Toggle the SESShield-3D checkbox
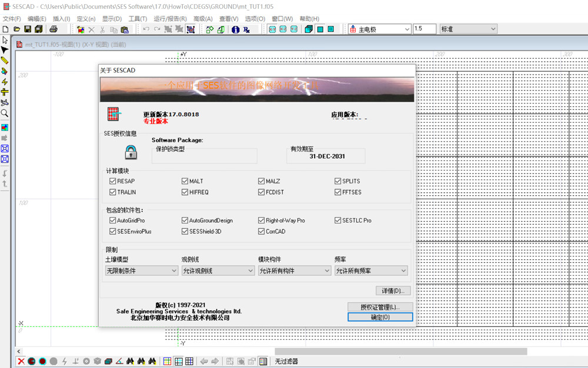 (185, 231)
